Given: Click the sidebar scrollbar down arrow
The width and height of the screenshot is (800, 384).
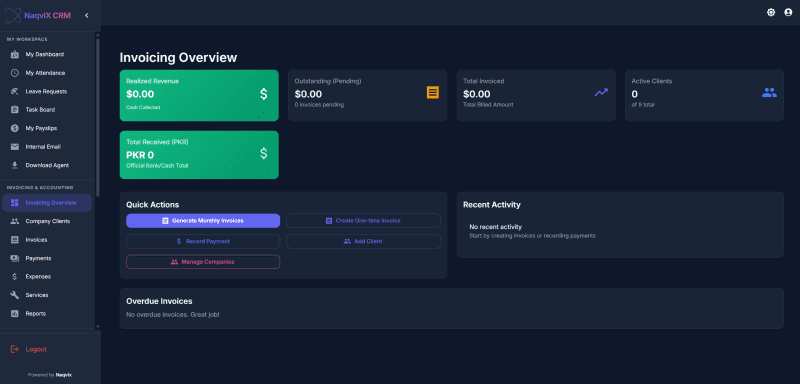Looking at the screenshot, I should click(98, 327).
